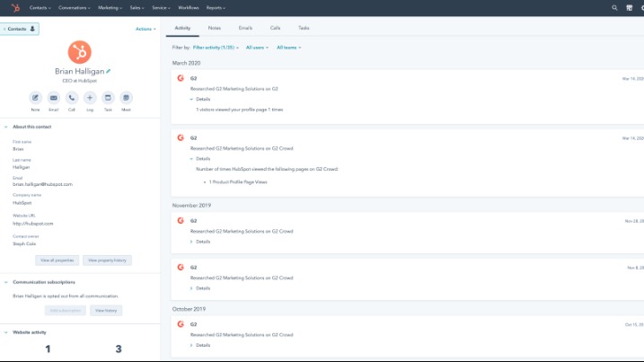
Task: Click the Note icon under contact name
Action: coord(35,97)
